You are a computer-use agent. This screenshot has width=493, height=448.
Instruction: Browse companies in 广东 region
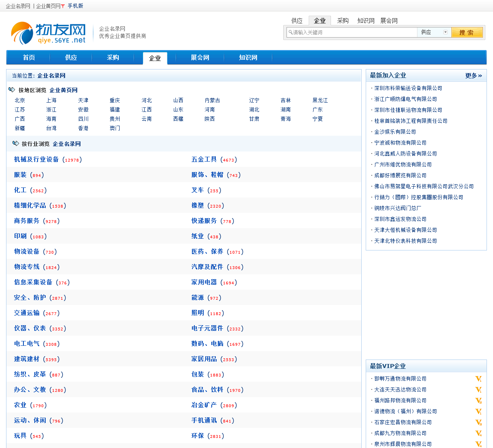317,109
